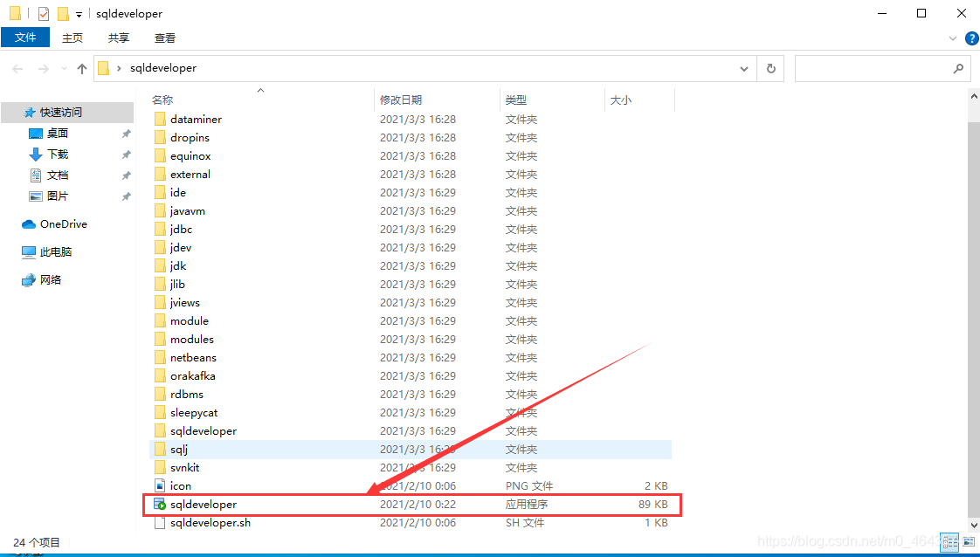
Task: Click the scrollbar up arrow
Action: coord(974,97)
